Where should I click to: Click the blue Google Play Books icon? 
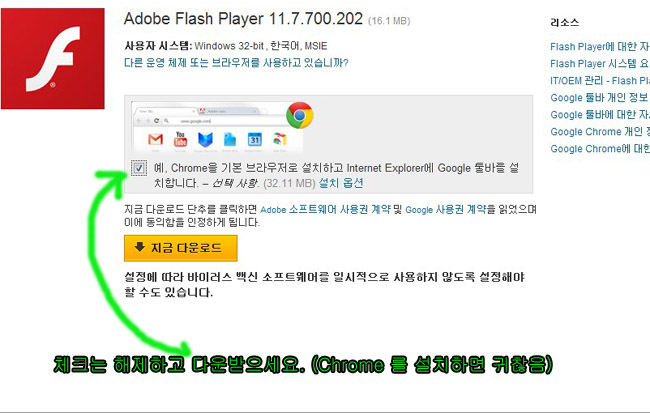(205, 140)
